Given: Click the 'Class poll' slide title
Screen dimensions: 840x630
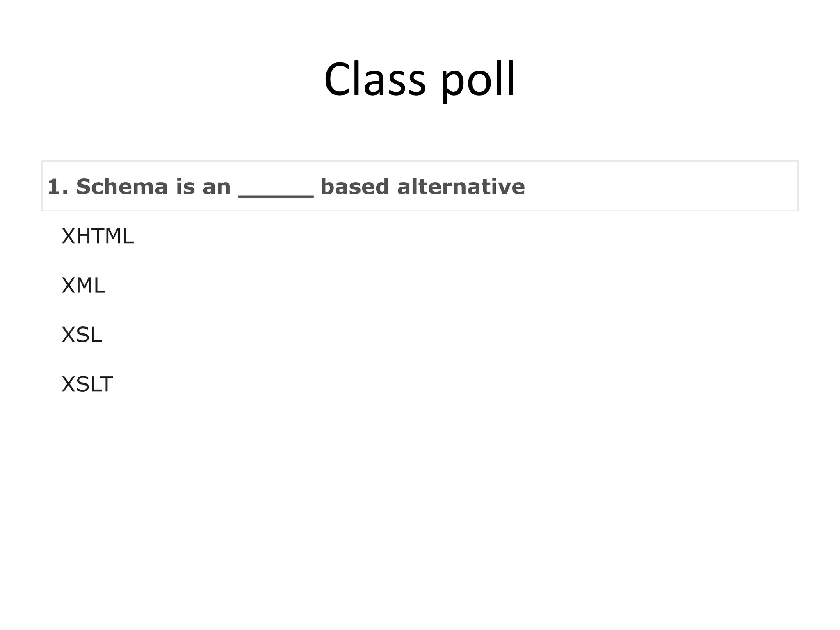Looking at the screenshot, I should (419, 80).
